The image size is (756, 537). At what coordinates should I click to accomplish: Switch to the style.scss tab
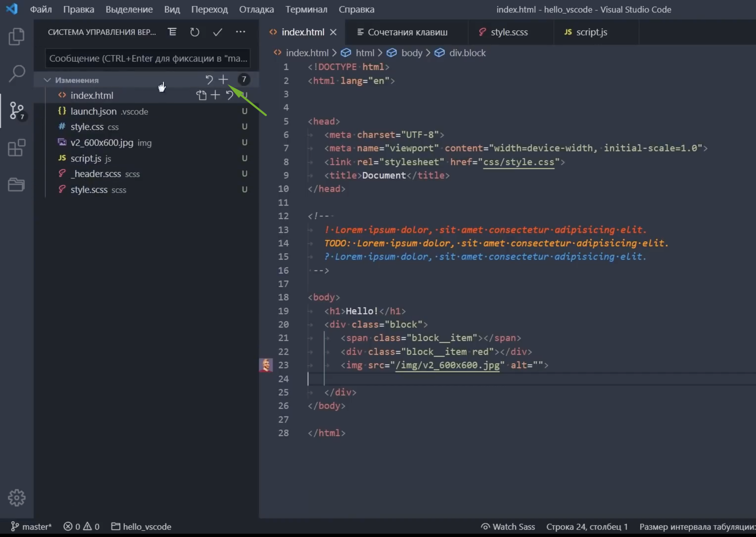pos(511,32)
